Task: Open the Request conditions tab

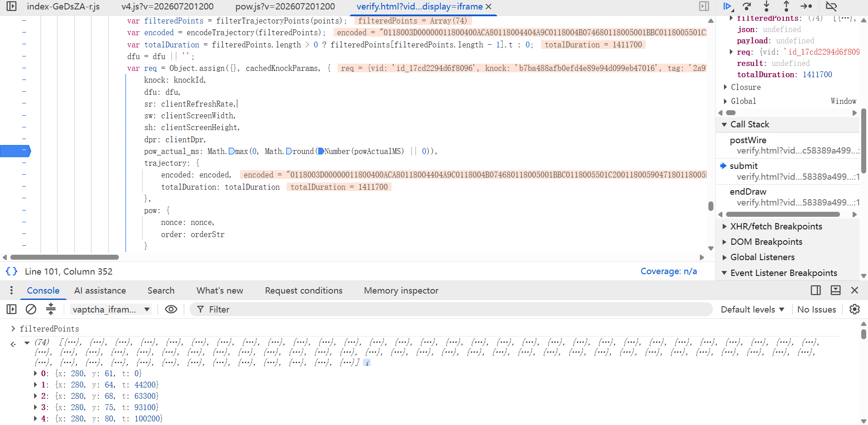Action: point(303,290)
